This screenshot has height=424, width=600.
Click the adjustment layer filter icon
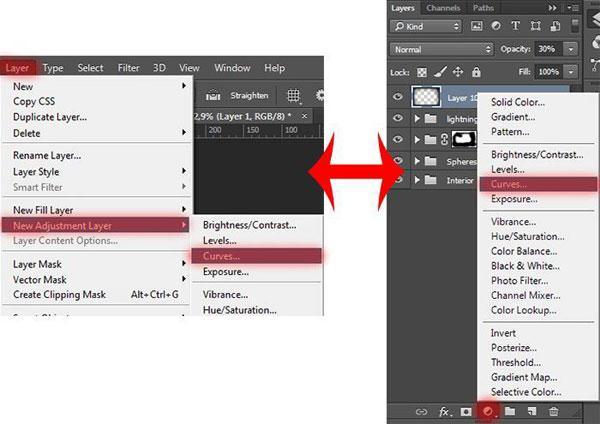pyautogui.click(x=496, y=26)
